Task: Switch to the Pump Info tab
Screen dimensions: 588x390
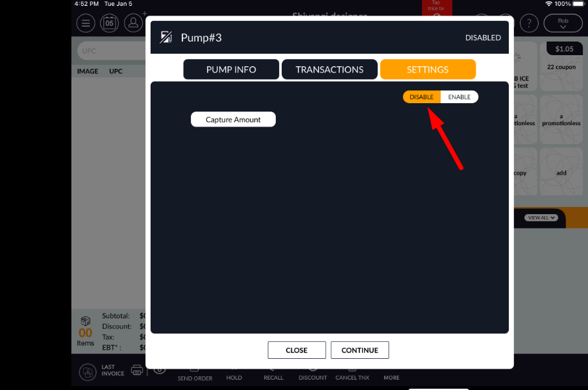Action: 231,69
